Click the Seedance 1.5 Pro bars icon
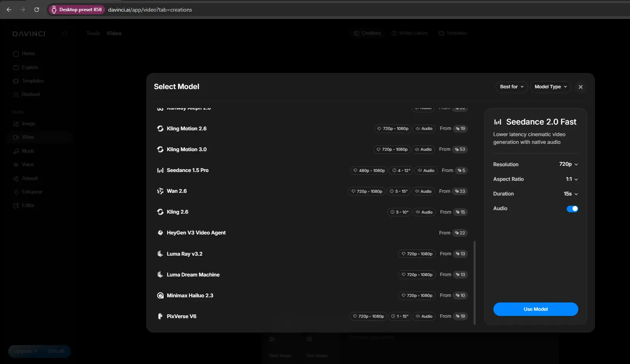 (x=160, y=170)
